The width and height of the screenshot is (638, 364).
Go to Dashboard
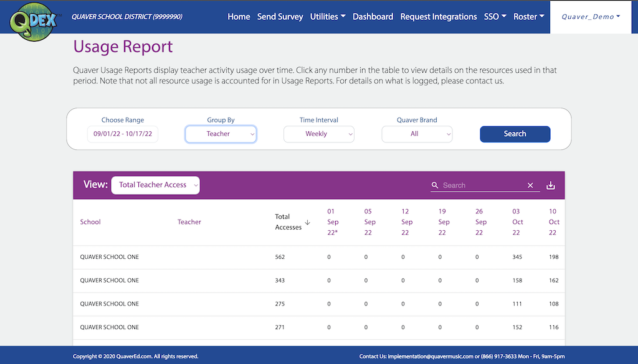pyautogui.click(x=373, y=17)
